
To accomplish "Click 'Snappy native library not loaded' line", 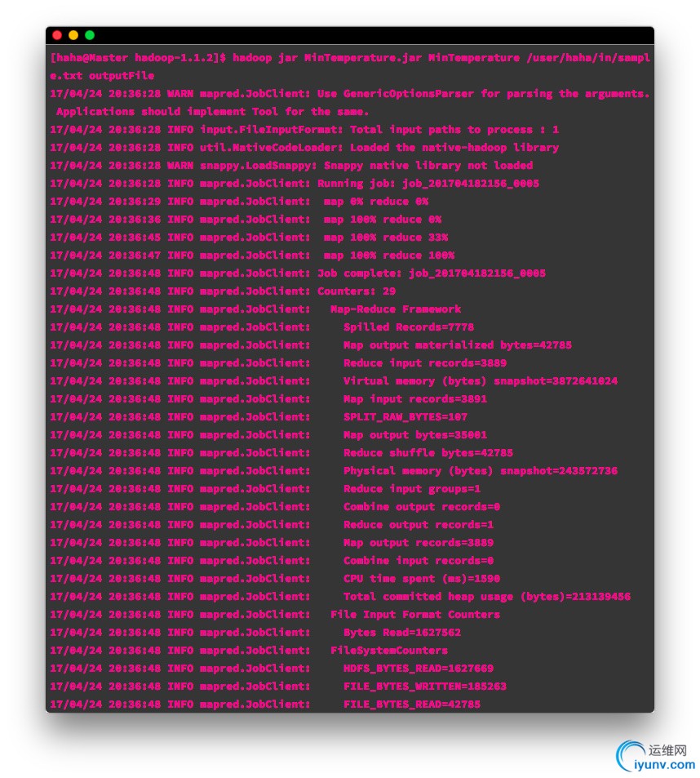I will coord(291,165).
